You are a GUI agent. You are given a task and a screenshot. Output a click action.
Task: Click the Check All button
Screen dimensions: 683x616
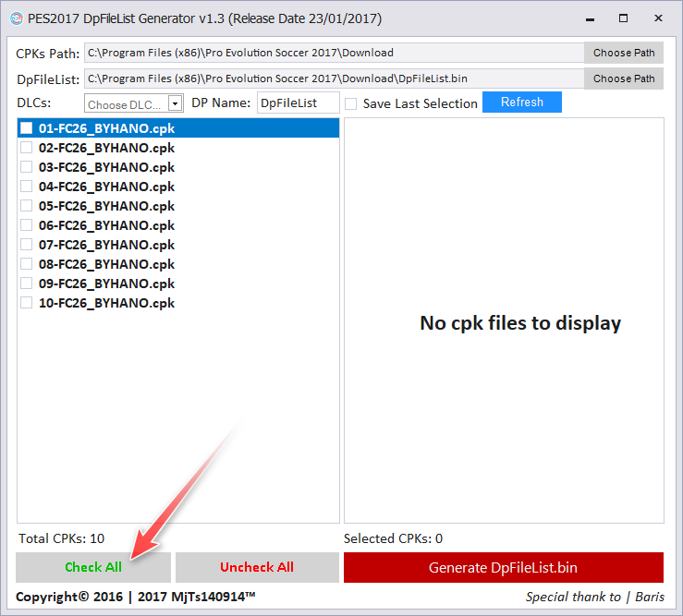tap(93, 567)
